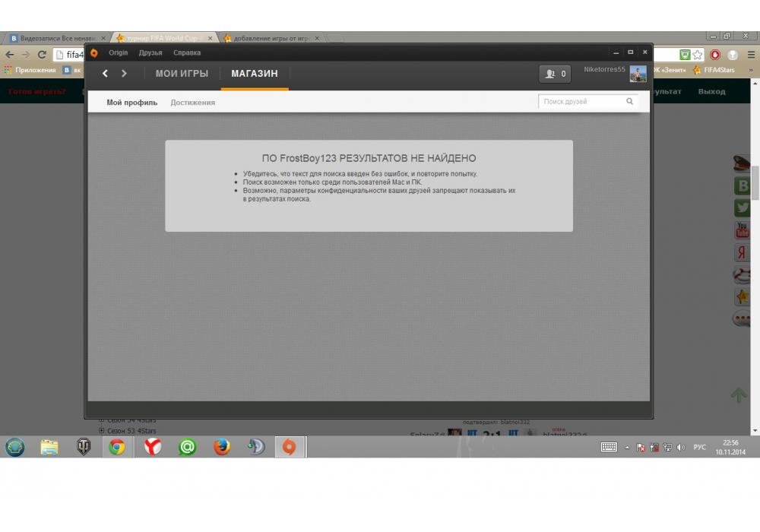The height and width of the screenshot is (532, 760).
Task: Click the magnifier icon in friend search
Action: point(629,102)
